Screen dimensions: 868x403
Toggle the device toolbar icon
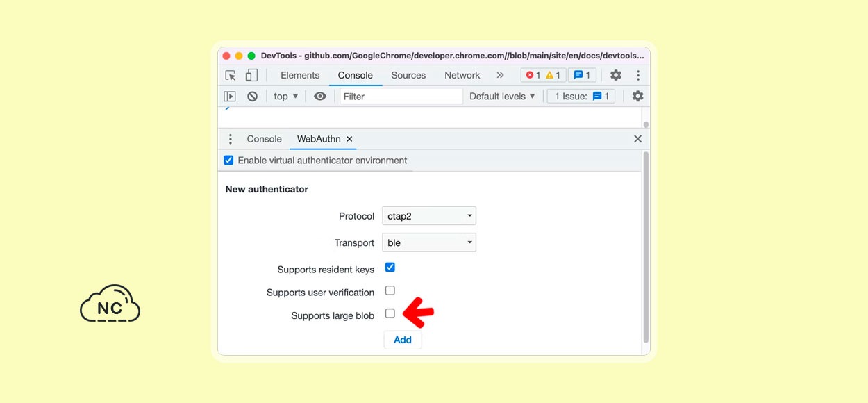(251, 75)
